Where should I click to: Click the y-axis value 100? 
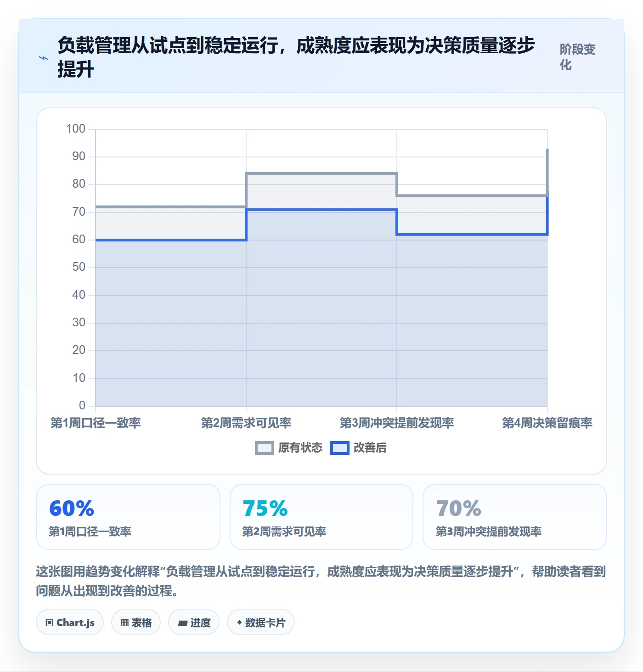click(x=76, y=129)
